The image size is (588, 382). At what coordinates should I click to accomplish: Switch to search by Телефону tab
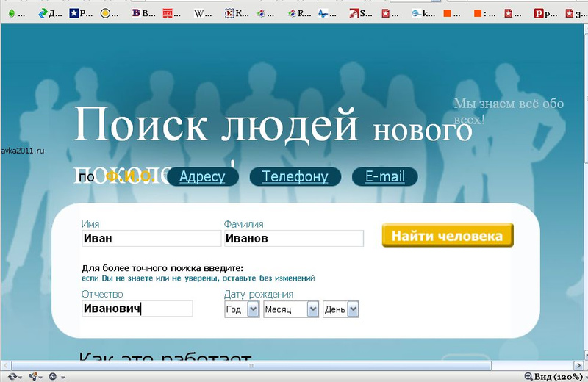[x=295, y=177]
